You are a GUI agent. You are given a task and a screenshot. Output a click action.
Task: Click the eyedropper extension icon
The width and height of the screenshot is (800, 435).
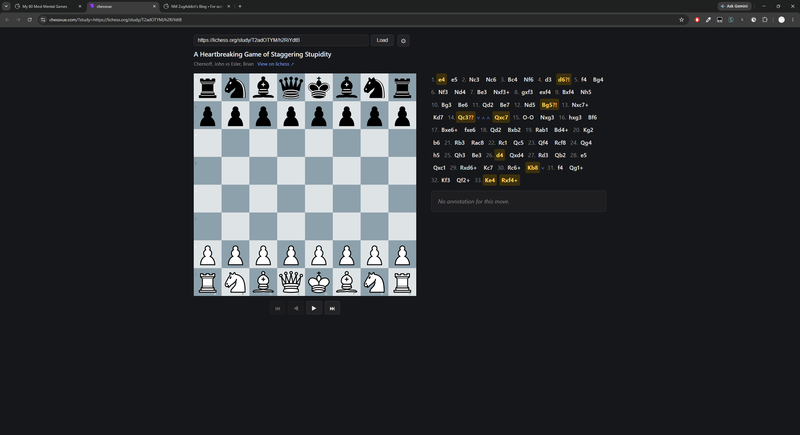tap(708, 20)
